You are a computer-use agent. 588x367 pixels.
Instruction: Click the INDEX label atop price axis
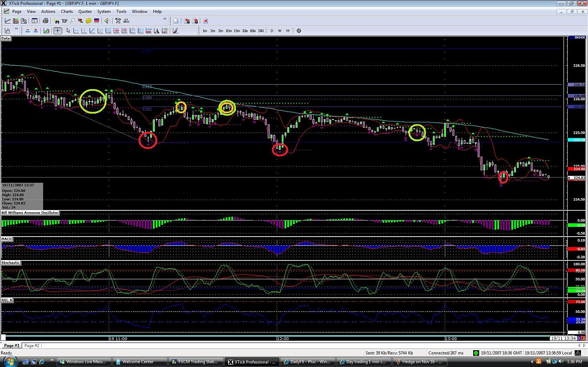[x=580, y=38]
